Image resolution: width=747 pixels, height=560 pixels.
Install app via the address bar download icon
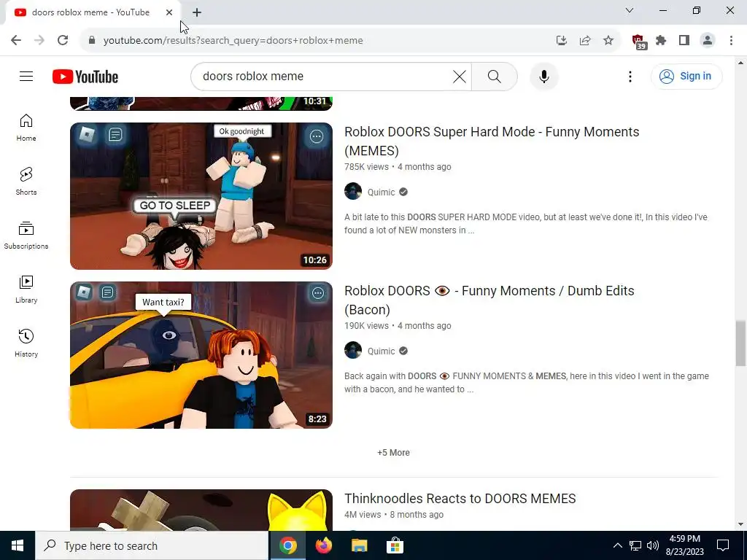pyautogui.click(x=562, y=40)
